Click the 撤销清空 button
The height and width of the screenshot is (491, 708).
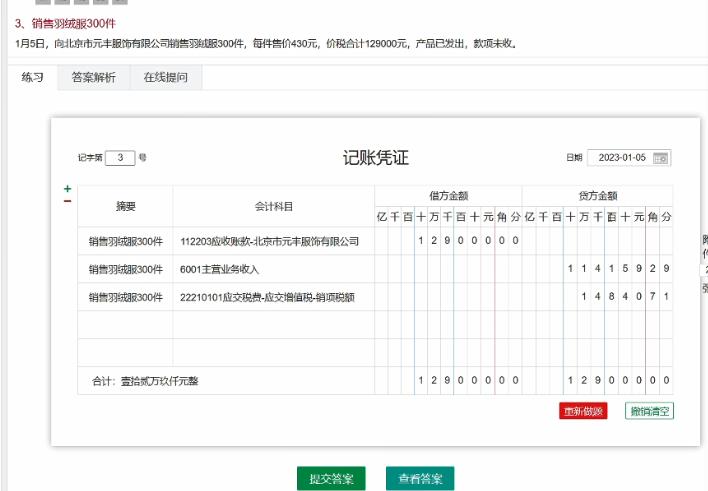pos(649,411)
